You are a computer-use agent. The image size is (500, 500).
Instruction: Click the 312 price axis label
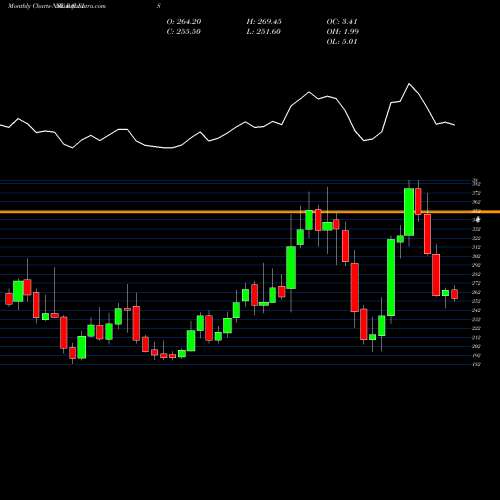coord(477,247)
